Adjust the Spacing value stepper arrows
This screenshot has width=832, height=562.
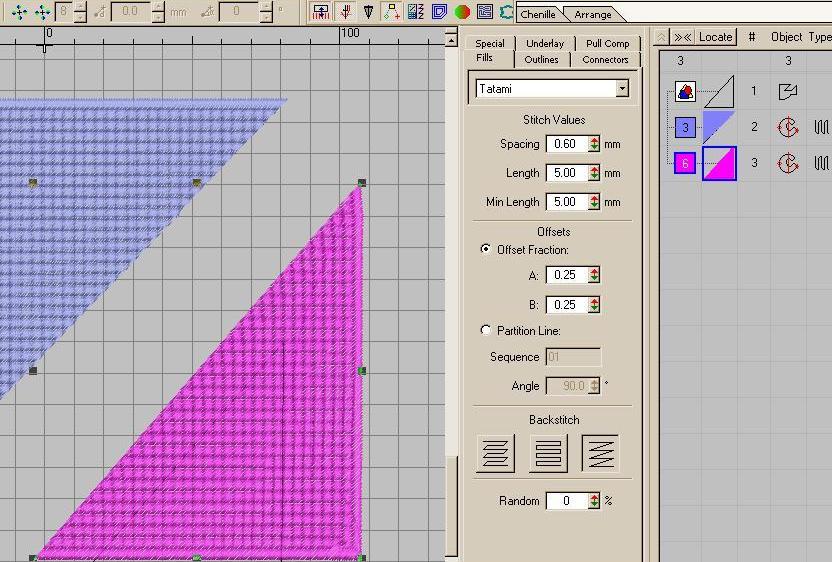point(594,144)
